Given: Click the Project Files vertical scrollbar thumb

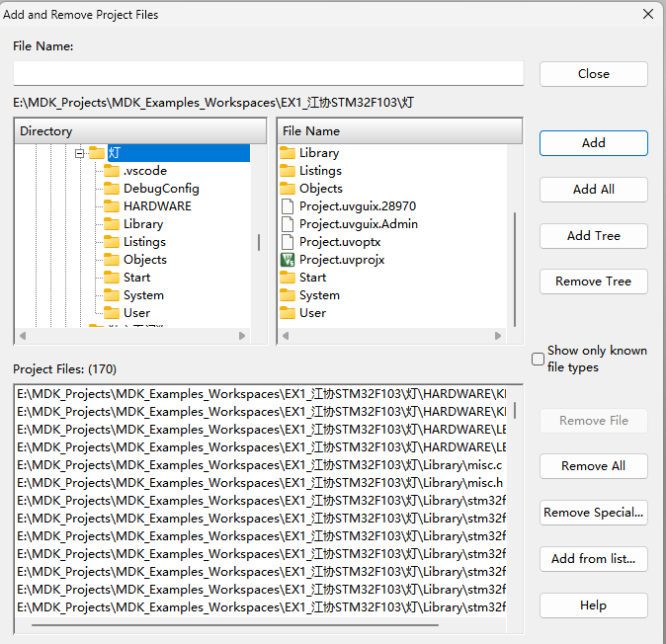Looking at the screenshot, I should 515,410.
